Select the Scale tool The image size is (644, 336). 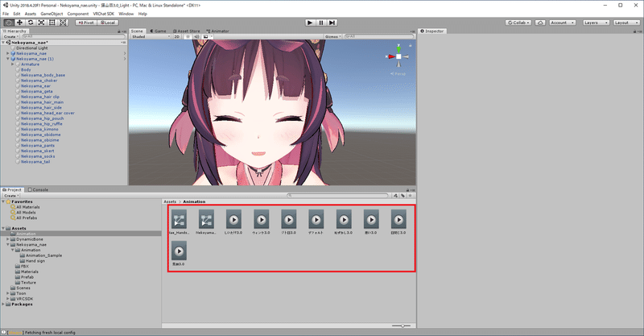coord(41,23)
